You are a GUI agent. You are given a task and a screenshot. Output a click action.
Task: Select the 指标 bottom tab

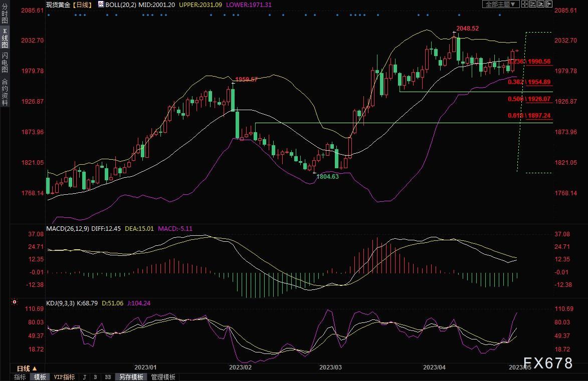[x=20, y=377]
